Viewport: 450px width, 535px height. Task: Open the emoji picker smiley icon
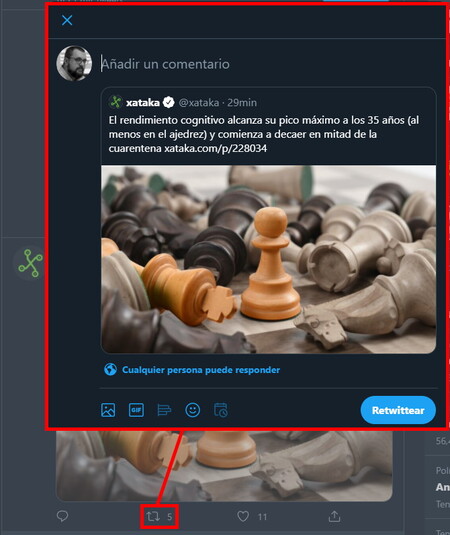point(192,410)
